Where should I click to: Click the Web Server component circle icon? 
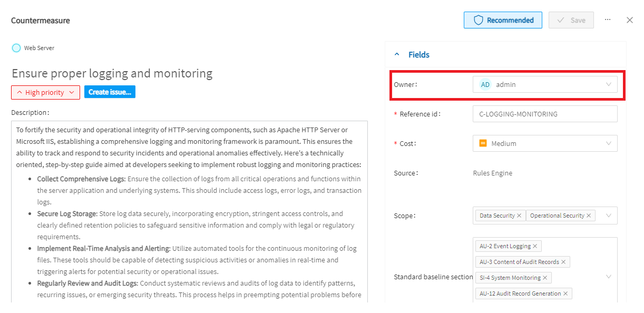pyautogui.click(x=16, y=48)
